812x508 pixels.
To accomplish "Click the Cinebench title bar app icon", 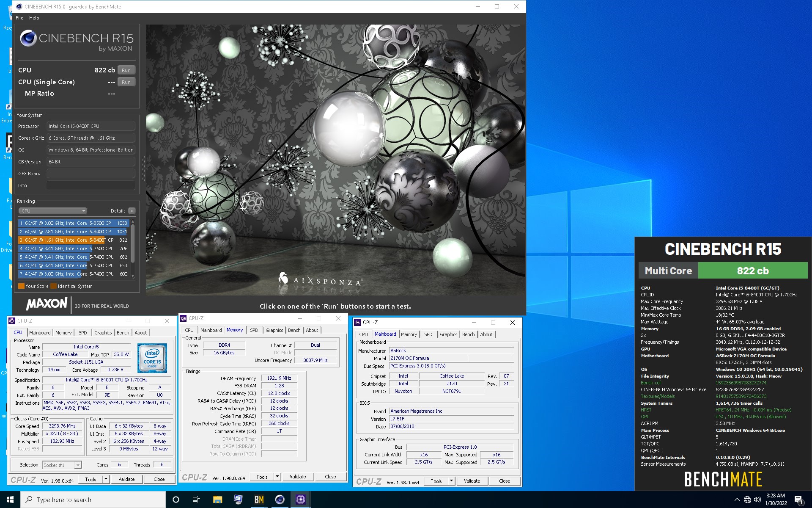I will tap(19, 6).
